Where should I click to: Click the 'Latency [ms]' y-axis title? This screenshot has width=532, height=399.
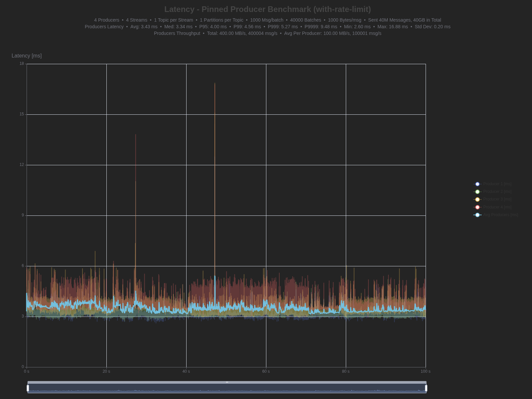pyautogui.click(x=27, y=56)
